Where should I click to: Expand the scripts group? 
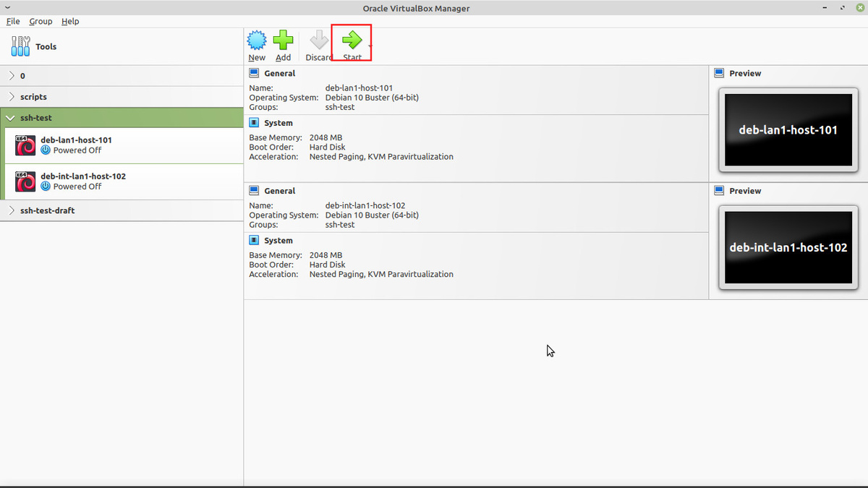pos(12,97)
